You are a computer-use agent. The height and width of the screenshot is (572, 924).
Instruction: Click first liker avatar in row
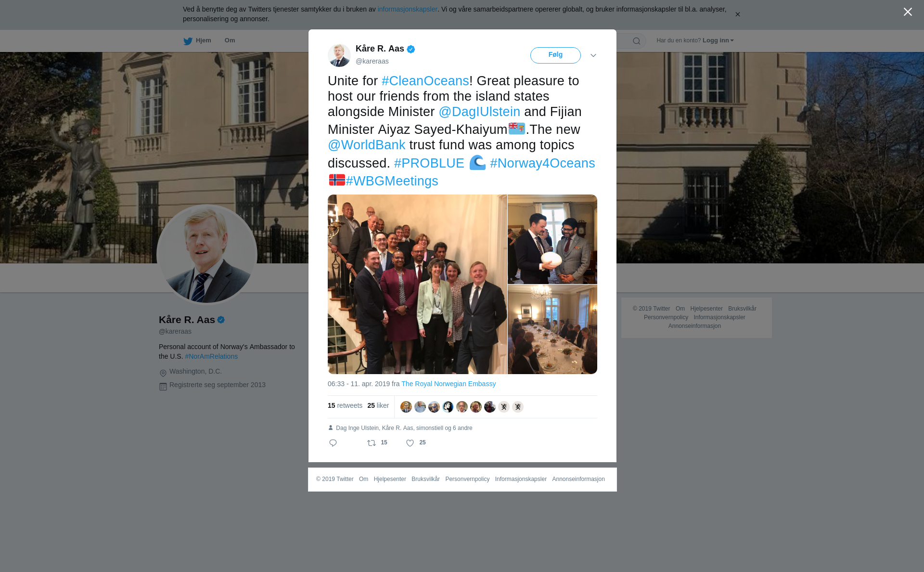point(406,407)
